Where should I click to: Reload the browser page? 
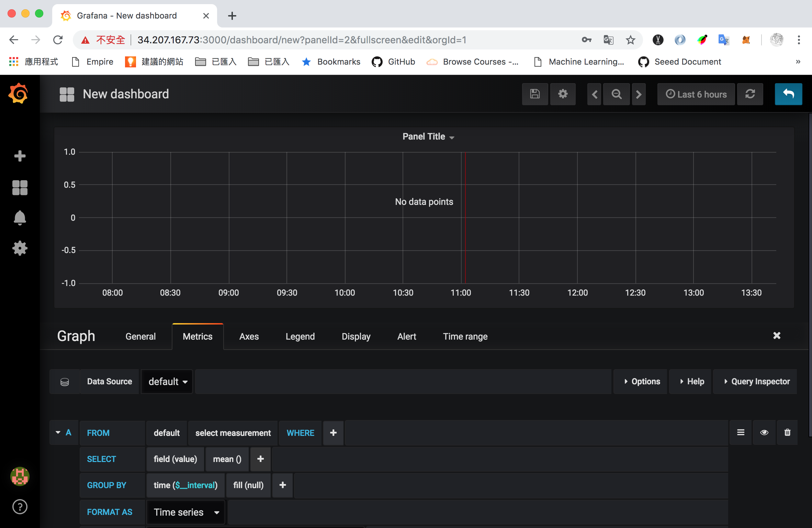(58, 40)
